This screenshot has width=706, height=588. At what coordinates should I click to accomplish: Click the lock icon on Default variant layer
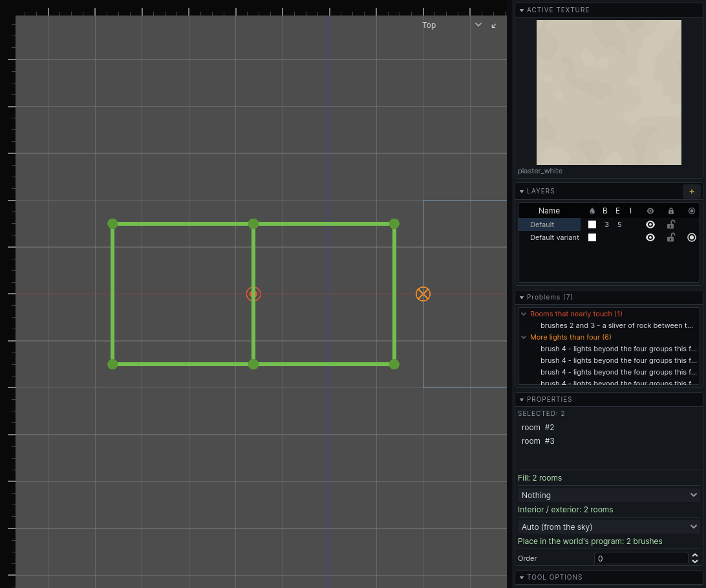(x=670, y=237)
